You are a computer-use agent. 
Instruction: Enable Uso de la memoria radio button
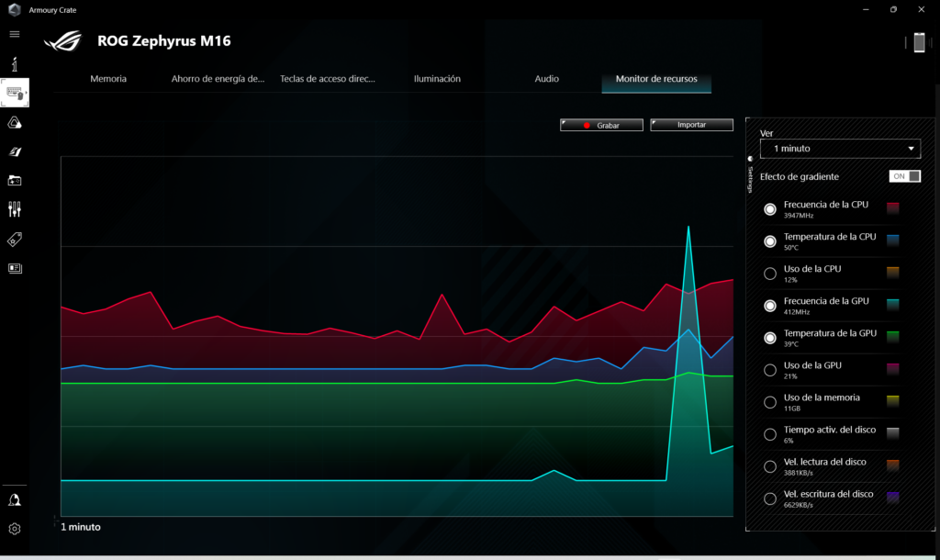point(770,402)
